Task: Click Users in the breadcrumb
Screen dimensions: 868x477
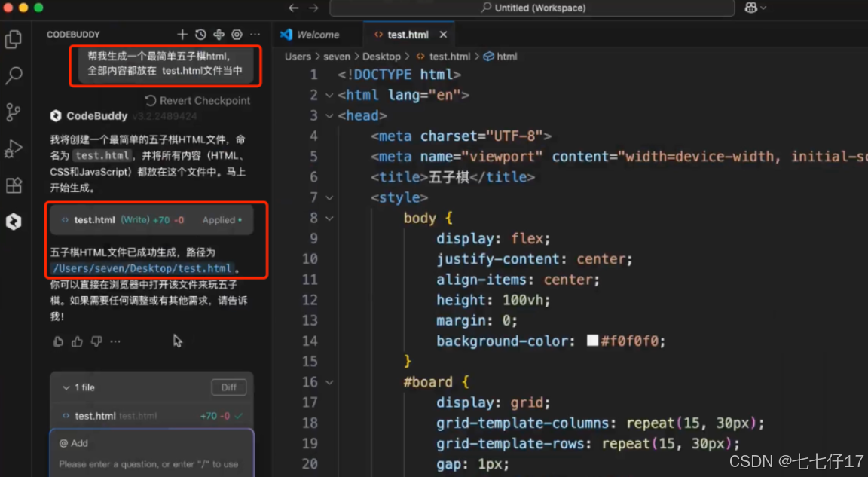Action: pos(298,57)
